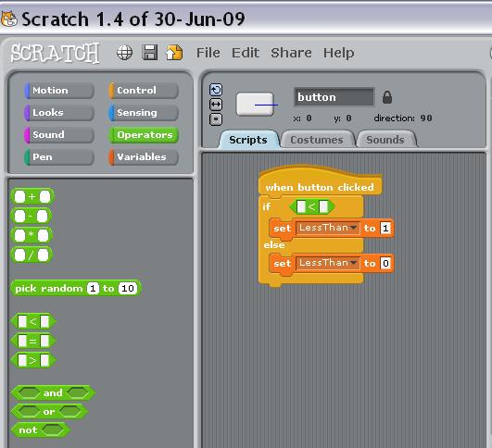Click the sprite lock icon
This screenshot has width=492, height=448.
point(387,97)
